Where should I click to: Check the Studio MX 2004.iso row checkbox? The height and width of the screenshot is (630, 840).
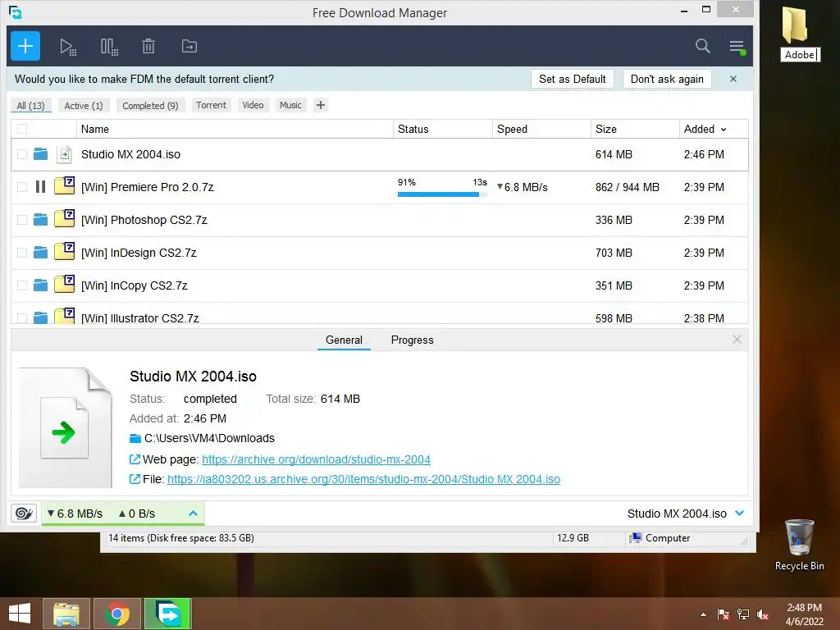pyautogui.click(x=22, y=154)
